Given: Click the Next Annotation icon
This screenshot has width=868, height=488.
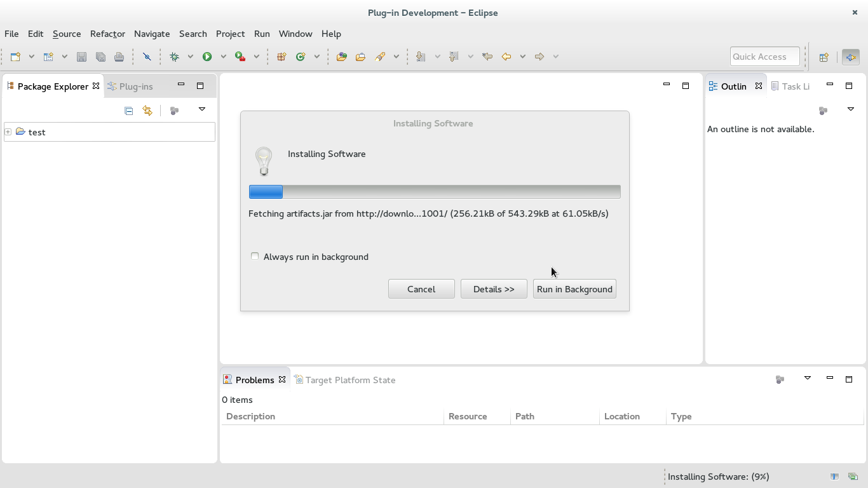Looking at the screenshot, I should [421, 57].
